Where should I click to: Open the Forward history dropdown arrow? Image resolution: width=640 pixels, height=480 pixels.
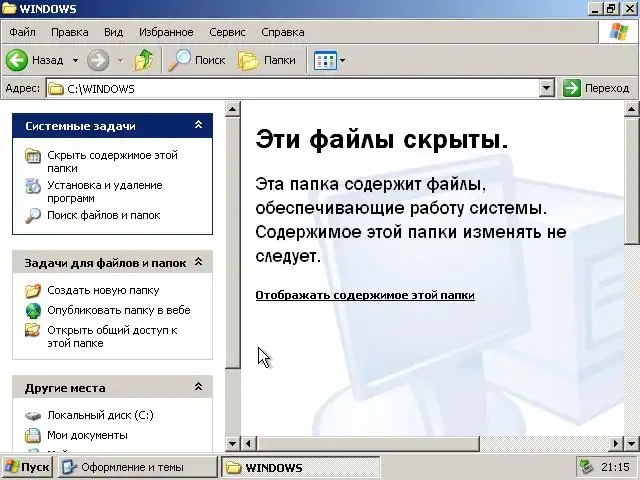[x=120, y=60]
